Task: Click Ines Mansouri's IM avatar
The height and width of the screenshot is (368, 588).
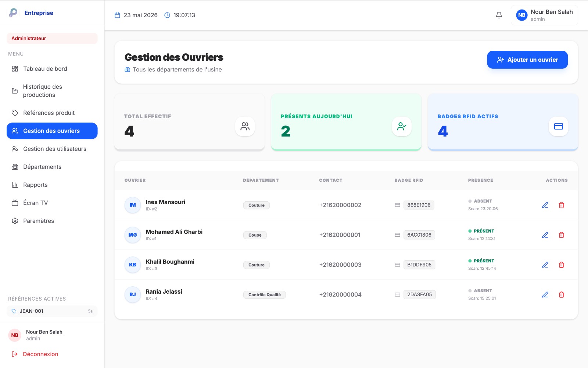Action: (x=133, y=205)
